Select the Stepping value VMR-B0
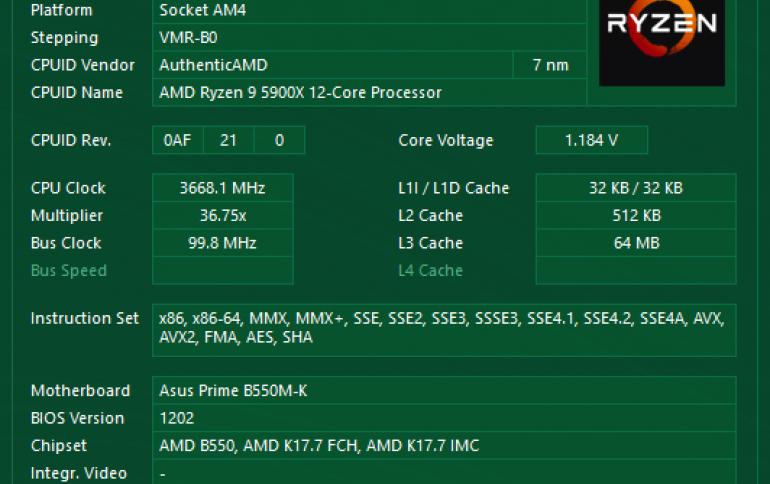 (x=369, y=38)
